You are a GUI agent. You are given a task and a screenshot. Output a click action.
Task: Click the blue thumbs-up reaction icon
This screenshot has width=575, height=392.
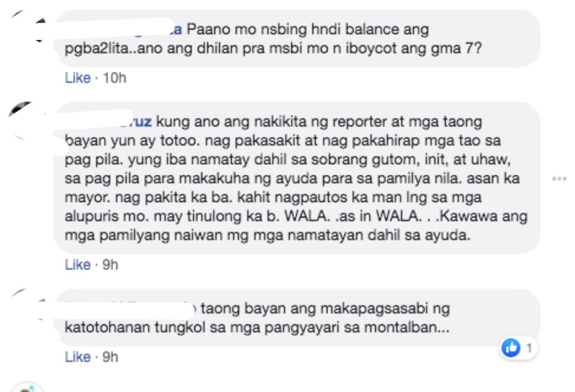(511, 348)
